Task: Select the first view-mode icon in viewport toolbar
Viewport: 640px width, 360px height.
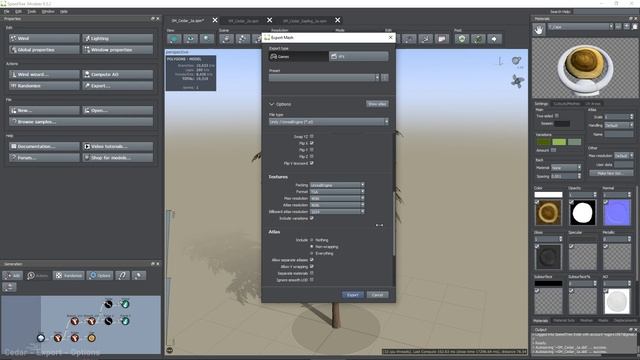Action: tap(174, 39)
